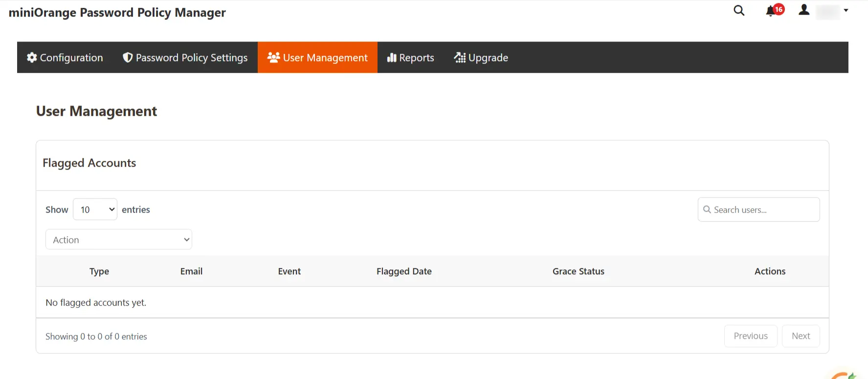Open the Configuration tab

[65, 58]
